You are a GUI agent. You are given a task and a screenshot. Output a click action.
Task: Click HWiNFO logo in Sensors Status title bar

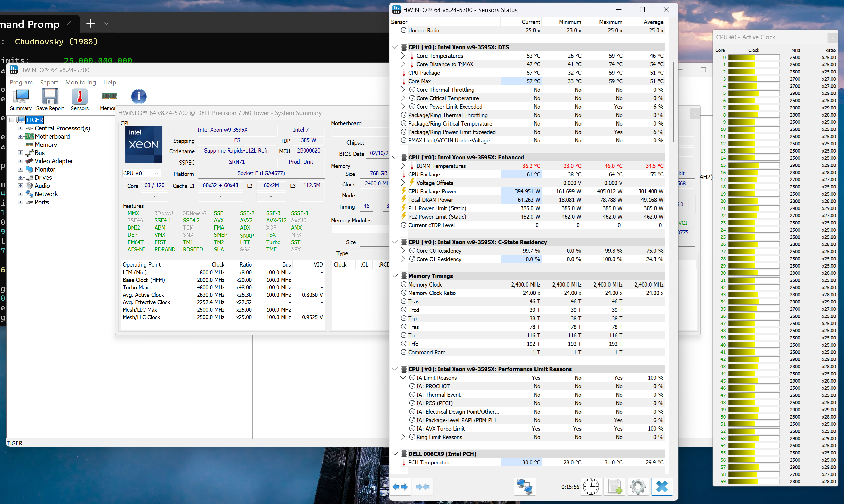(396, 10)
